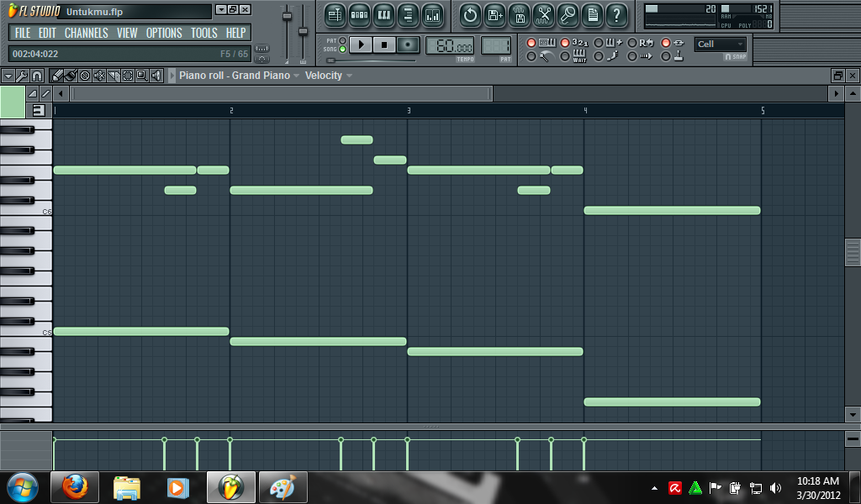This screenshot has width=861, height=504.
Task: Click the keyboard icon left of notes grid
Action: (39, 110)
